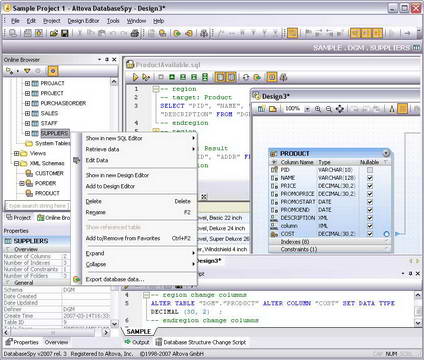Choose Edit Data from the context menu

(x=97, y=160)
